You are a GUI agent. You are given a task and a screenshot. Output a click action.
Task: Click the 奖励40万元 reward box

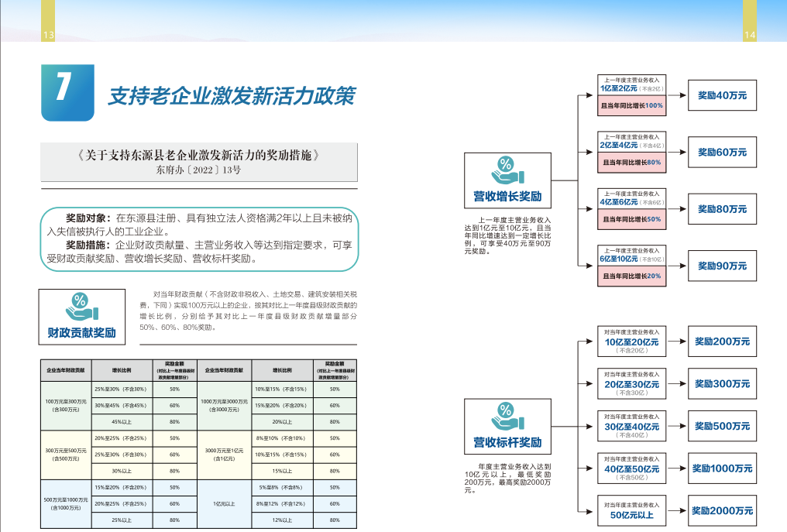click(722, 95)
